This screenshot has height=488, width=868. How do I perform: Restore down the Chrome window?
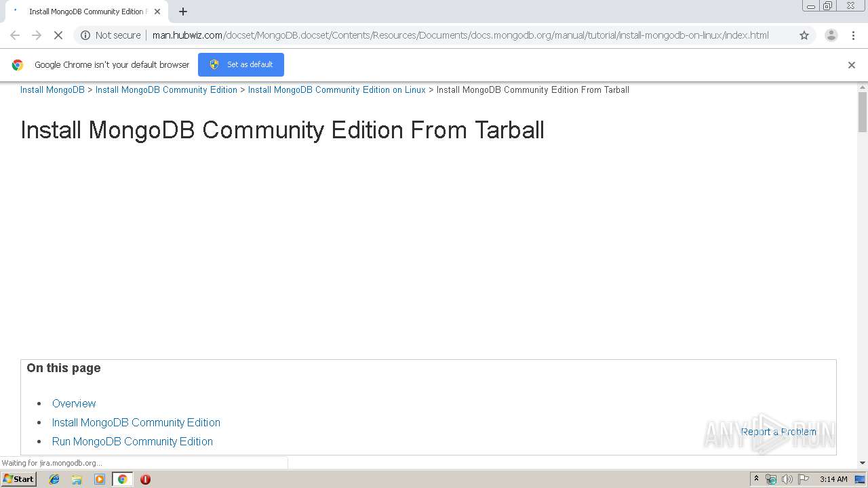[x=828, y=6]
